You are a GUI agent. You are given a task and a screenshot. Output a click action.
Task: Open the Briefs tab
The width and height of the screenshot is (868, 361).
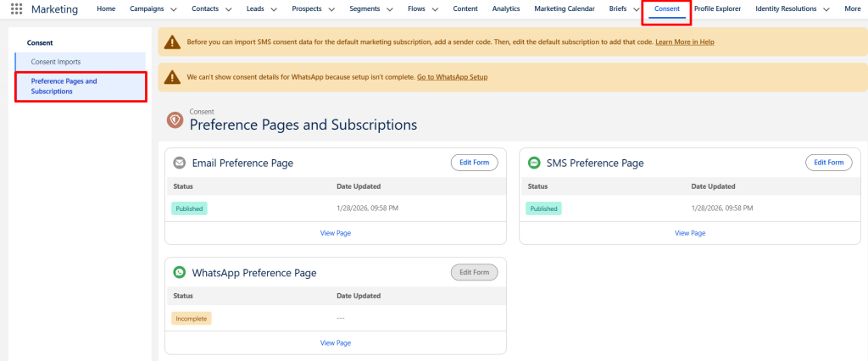[618, 8]
